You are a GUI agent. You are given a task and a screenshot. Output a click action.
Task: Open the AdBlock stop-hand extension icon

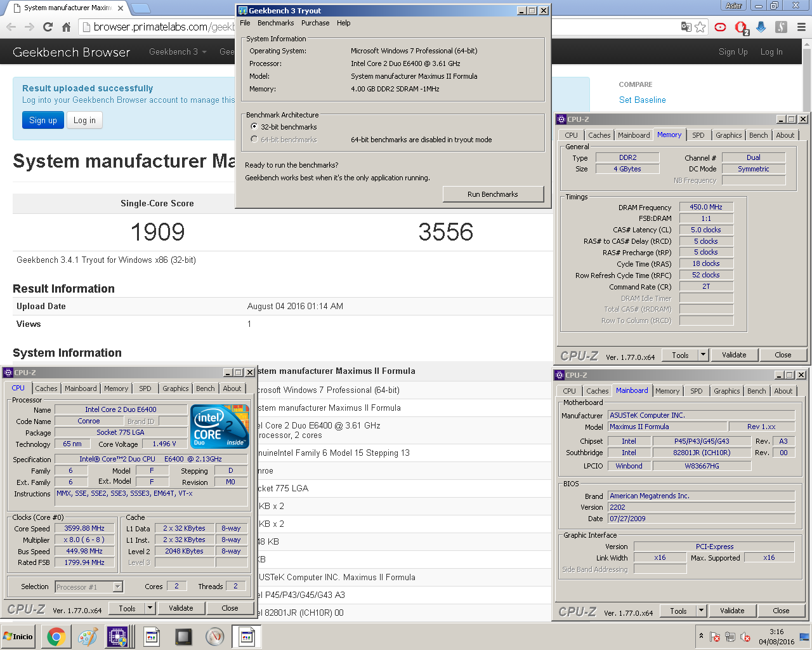tap(741, 27)
